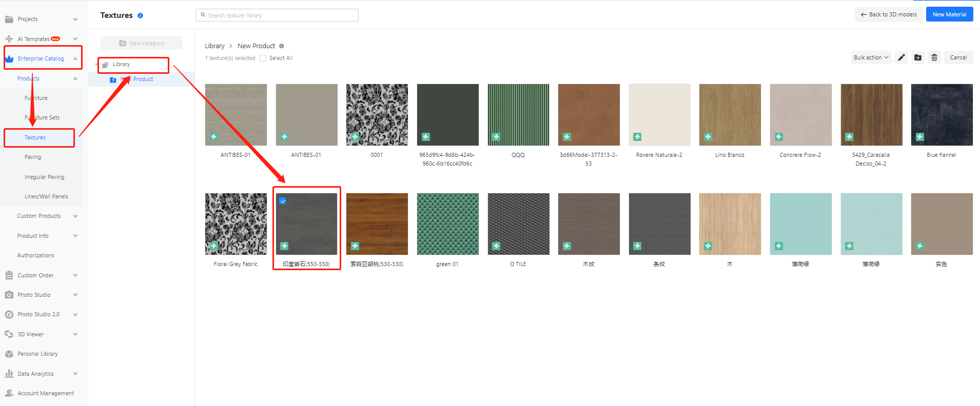Expand the Data Analytics menu

(75, 374)
